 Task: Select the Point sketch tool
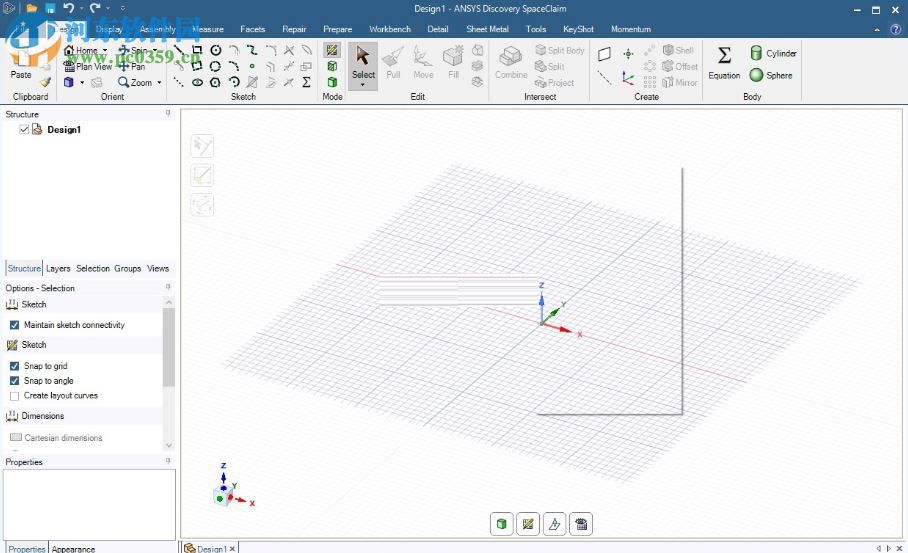click(x=252, y=66)
